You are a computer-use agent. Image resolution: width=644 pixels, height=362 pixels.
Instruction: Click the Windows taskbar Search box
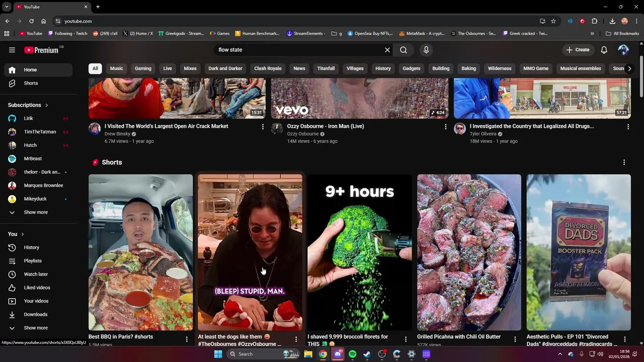coord(264,354)
